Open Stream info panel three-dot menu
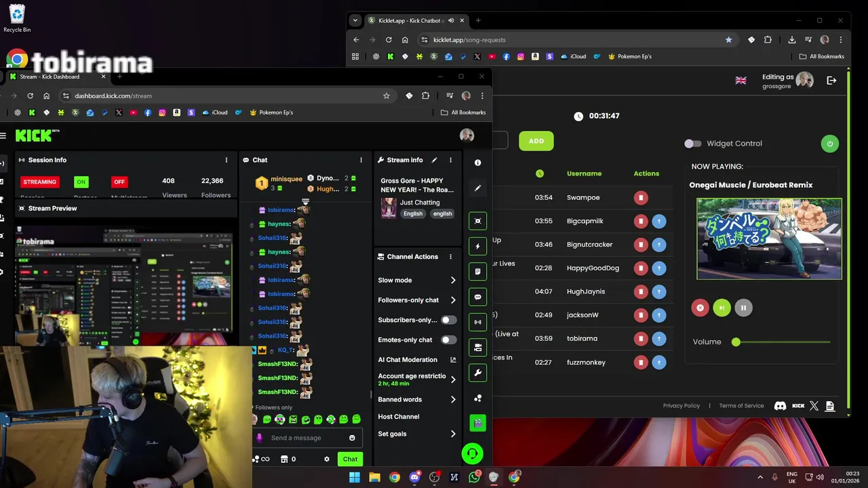 pyautogui.click(x=450, y=160)
